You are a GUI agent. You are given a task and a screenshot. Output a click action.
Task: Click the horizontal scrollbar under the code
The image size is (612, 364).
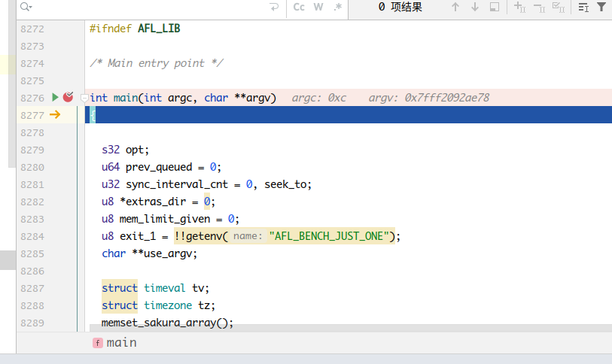[351, 328]
